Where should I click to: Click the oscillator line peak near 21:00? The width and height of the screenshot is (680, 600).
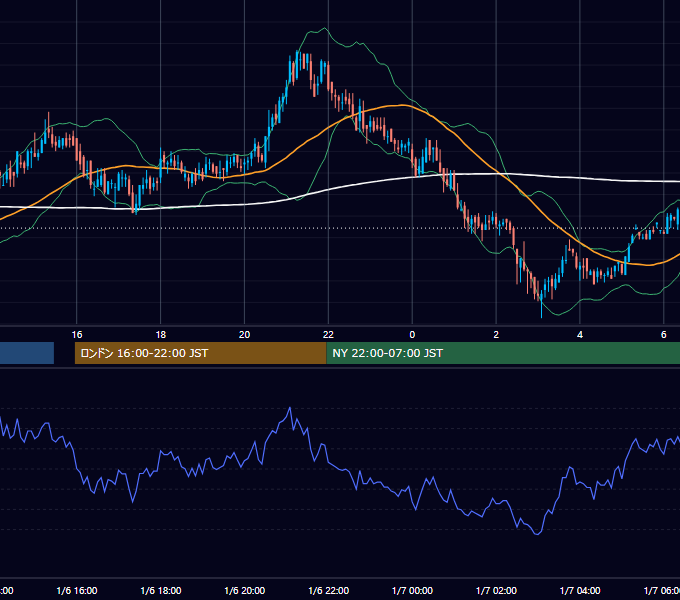(x=290, y=408)
